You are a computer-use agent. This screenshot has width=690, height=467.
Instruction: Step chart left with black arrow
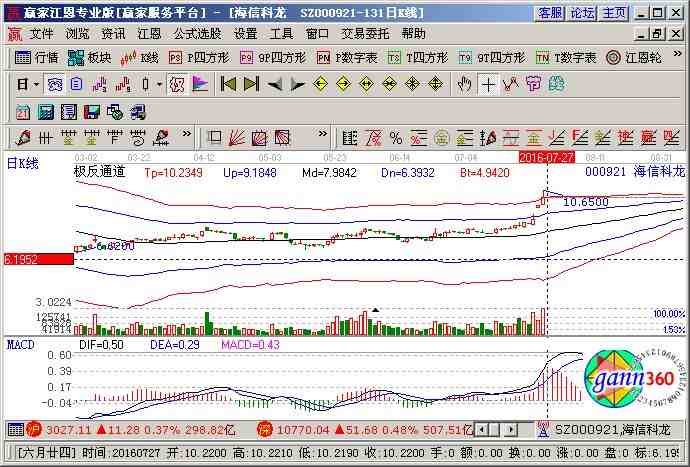(x=275, y=84)
